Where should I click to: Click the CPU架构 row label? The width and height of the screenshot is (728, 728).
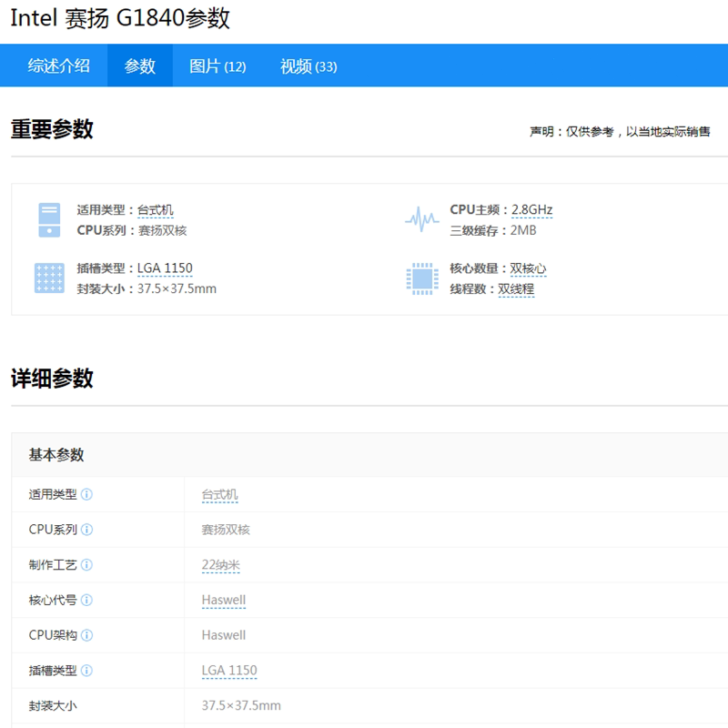53,635
